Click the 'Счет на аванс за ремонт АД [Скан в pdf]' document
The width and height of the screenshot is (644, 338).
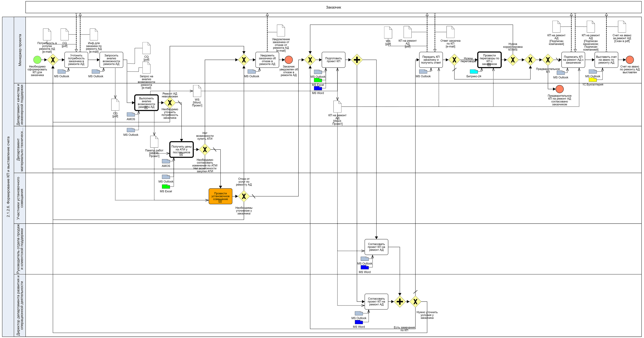click(x=622, y=27)
